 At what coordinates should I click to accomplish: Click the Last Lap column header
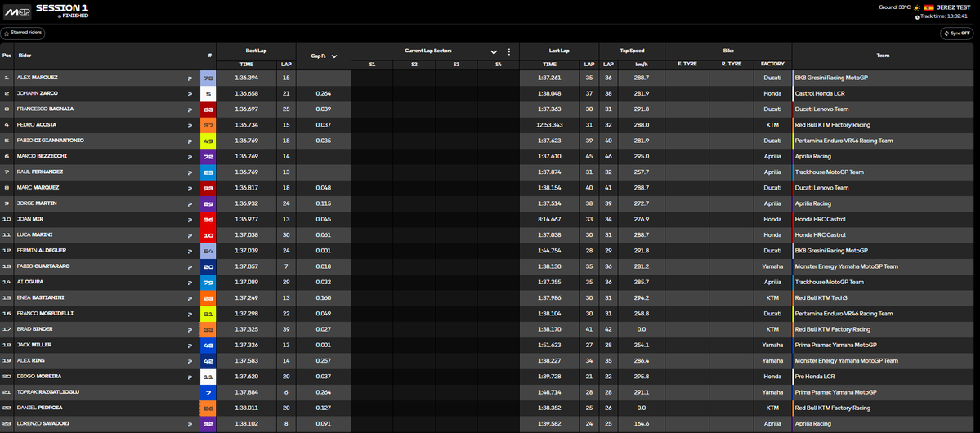click(x=559, y=51)
